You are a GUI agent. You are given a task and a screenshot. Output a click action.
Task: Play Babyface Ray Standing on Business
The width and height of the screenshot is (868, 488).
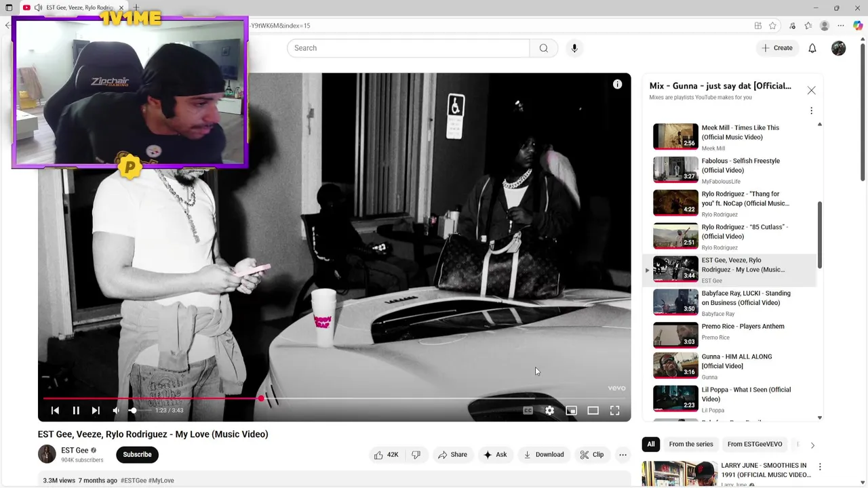[x=729, y=302]
